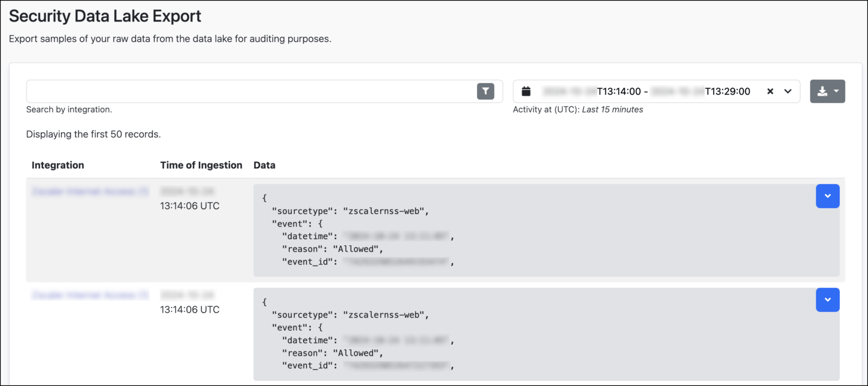Open the export format dropdown arrow
Screen dimensions: 868x386
tap(835, 90)
